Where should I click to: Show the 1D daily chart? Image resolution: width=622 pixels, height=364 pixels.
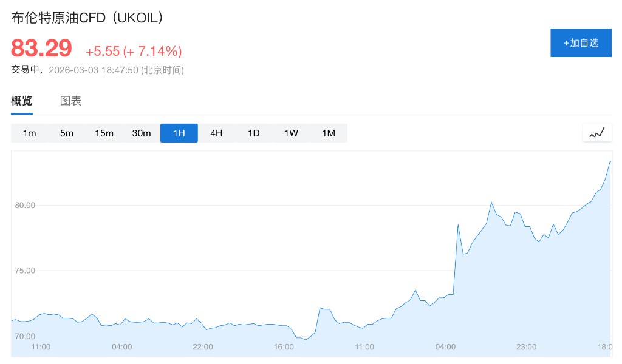(254, 133)
